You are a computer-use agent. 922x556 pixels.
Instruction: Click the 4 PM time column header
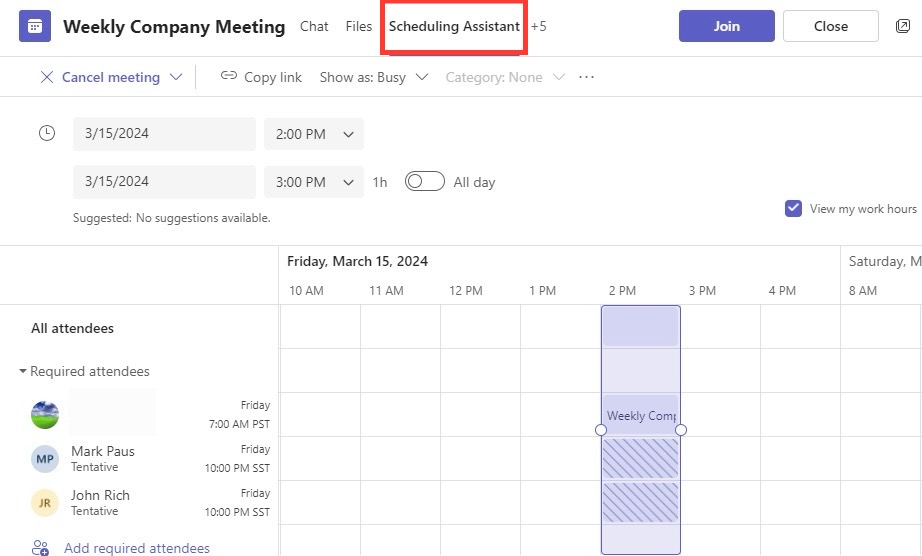[x=782, y=291]
